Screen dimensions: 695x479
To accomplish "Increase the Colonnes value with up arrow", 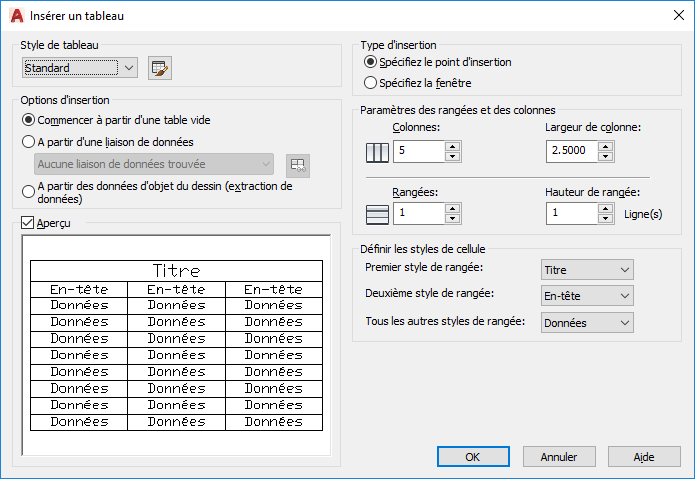I will pos(452,147).
